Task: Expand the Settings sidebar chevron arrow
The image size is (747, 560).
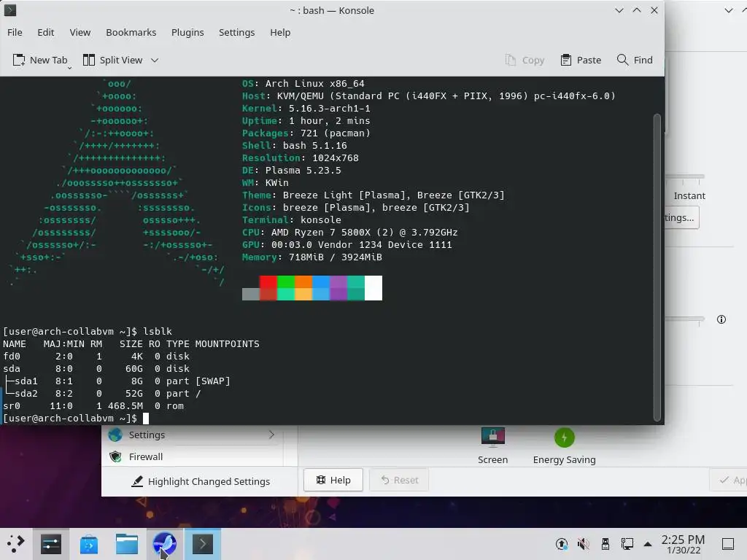Action: click(271, 435)
